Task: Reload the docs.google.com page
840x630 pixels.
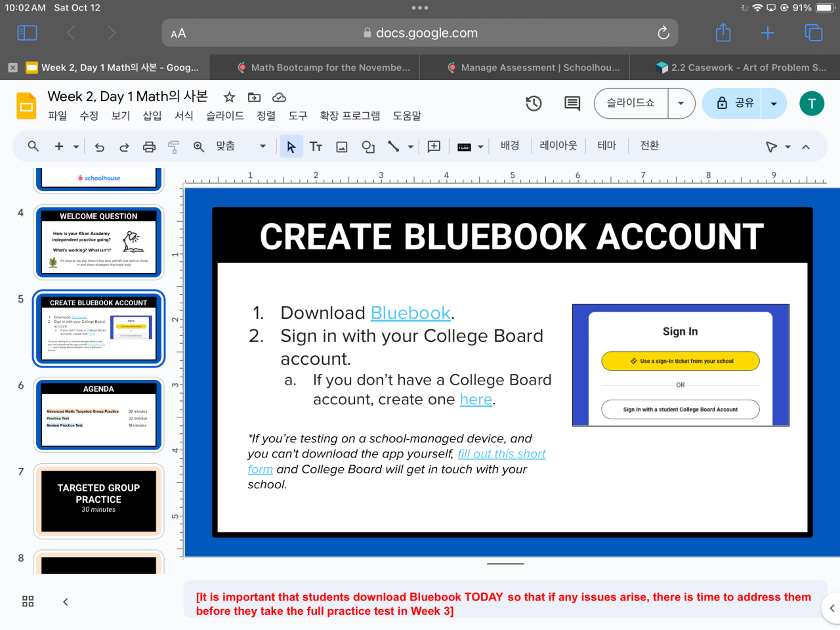Action: coord(663,33)
